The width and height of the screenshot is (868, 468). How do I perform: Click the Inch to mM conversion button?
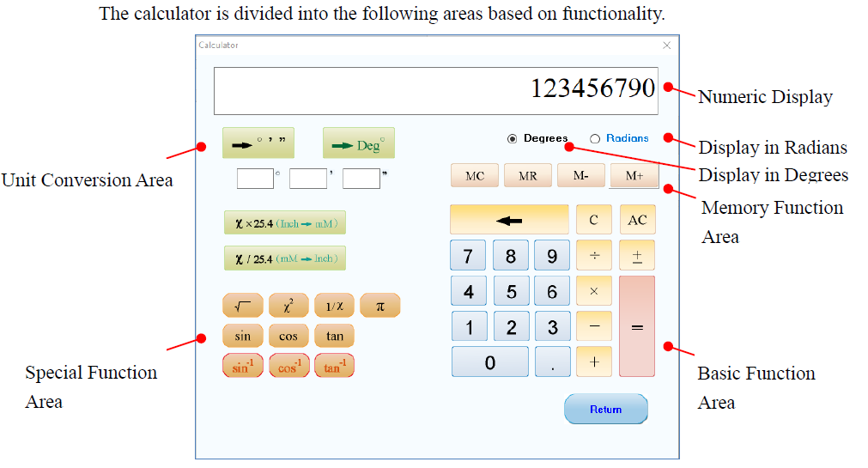coord(284,222)
